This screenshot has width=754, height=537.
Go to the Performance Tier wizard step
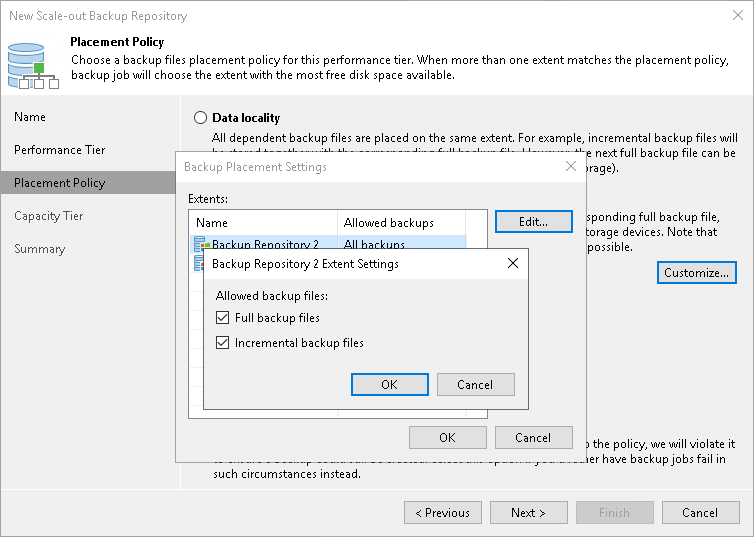point(60,150)
